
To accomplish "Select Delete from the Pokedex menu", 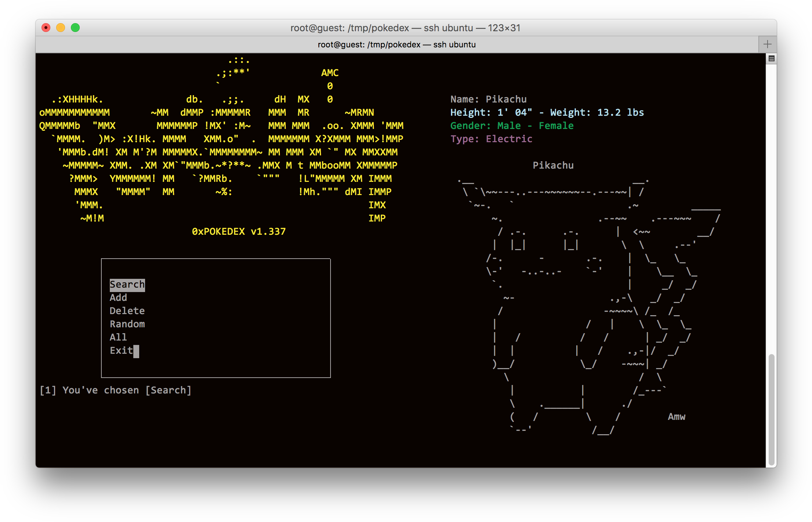I will point(127,311).
